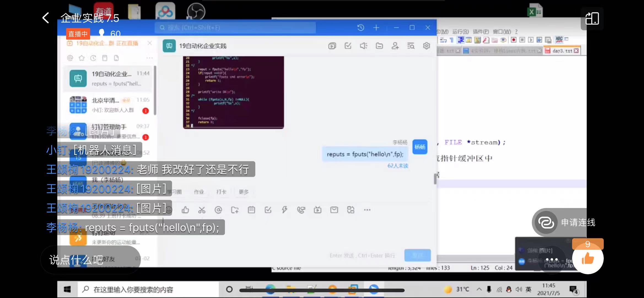Click the mail envelope icon in chat toolbar
This screenshot has height=298, width=644.
pyautogui.click(x=334, y=210)
